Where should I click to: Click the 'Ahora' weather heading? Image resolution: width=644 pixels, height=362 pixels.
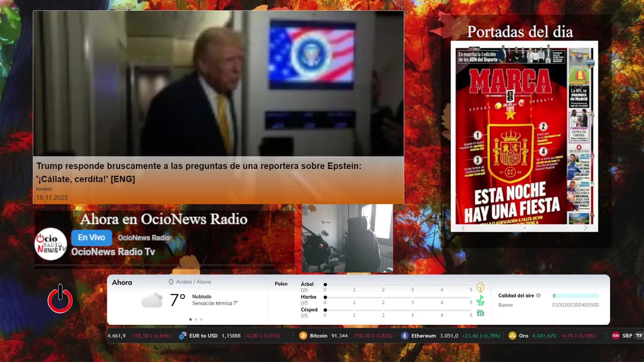[x=122, y=283]
